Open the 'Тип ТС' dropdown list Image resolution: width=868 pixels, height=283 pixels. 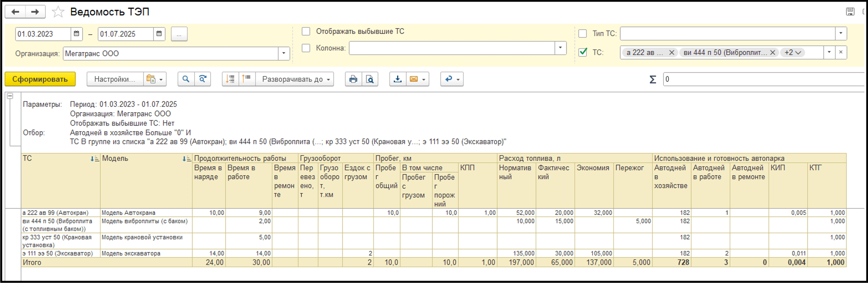click(x=841, y=34)
